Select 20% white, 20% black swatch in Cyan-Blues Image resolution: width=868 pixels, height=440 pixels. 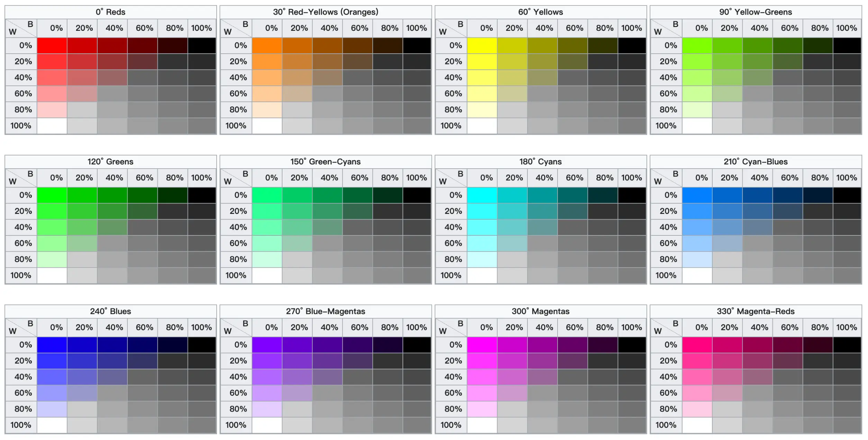(x=727, y=211)
